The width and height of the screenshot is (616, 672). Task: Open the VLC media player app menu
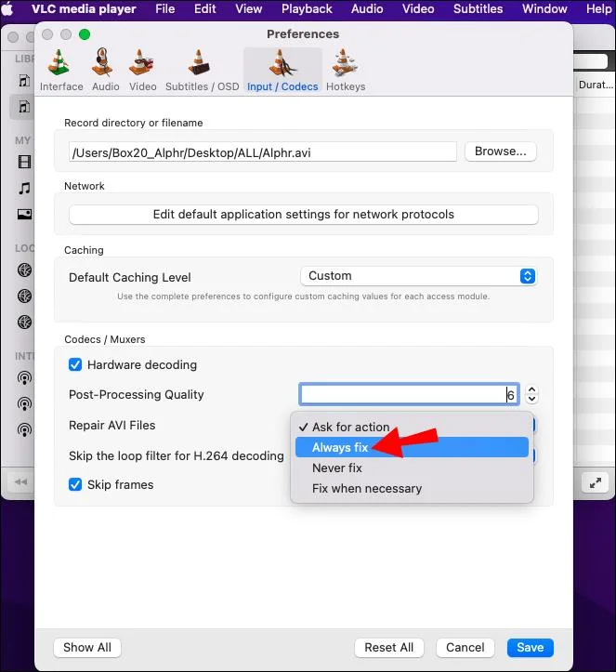point(84,9)
